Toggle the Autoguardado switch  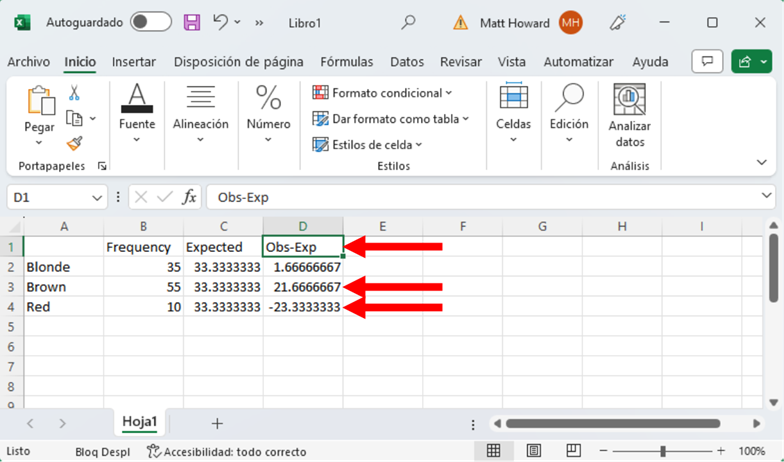point(150,22)
